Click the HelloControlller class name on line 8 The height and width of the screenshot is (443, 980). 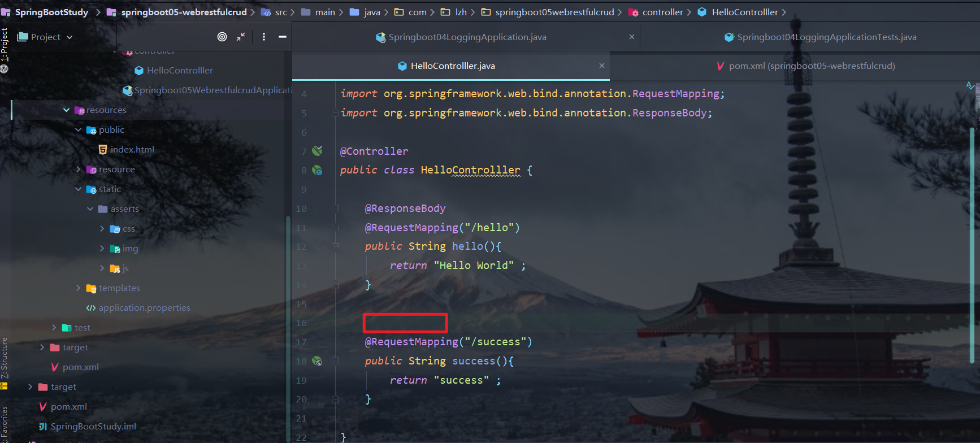tap(470, 170)
